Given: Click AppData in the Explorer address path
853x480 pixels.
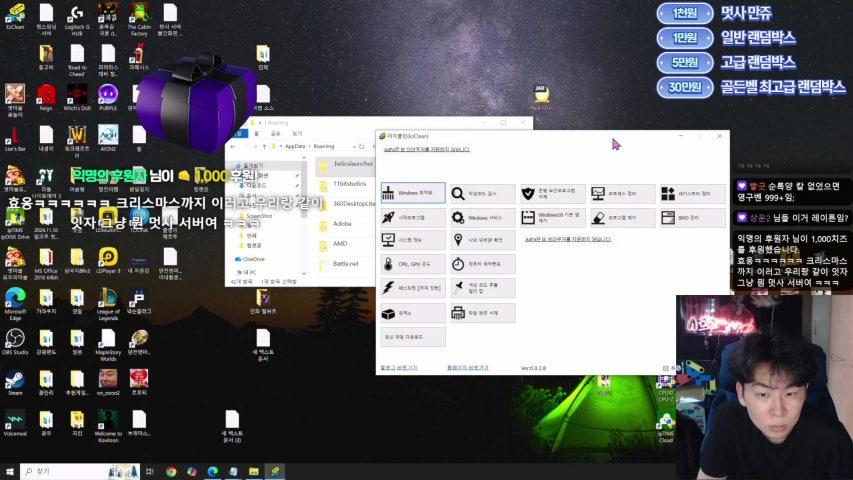Looking at the screenshot, I should (294, 146).
